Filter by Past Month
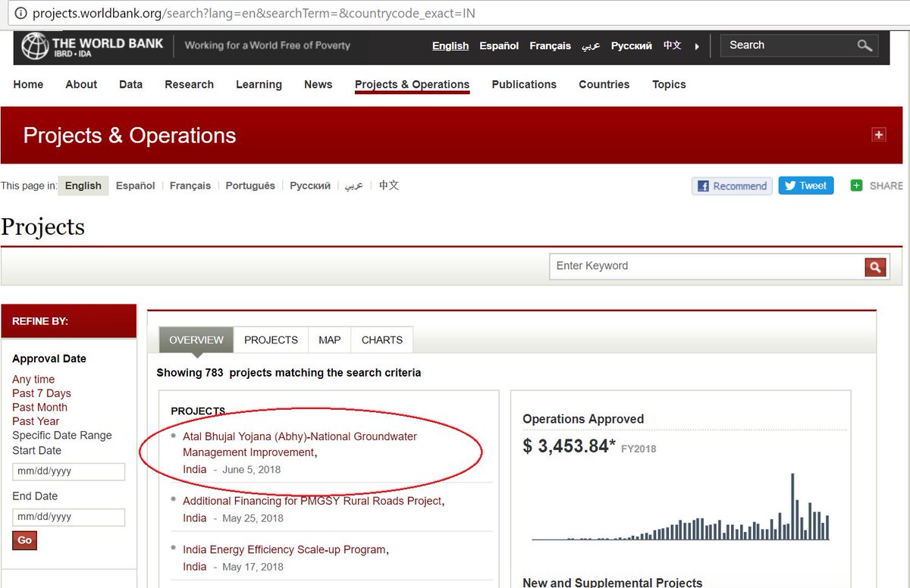 click(39, 408)
